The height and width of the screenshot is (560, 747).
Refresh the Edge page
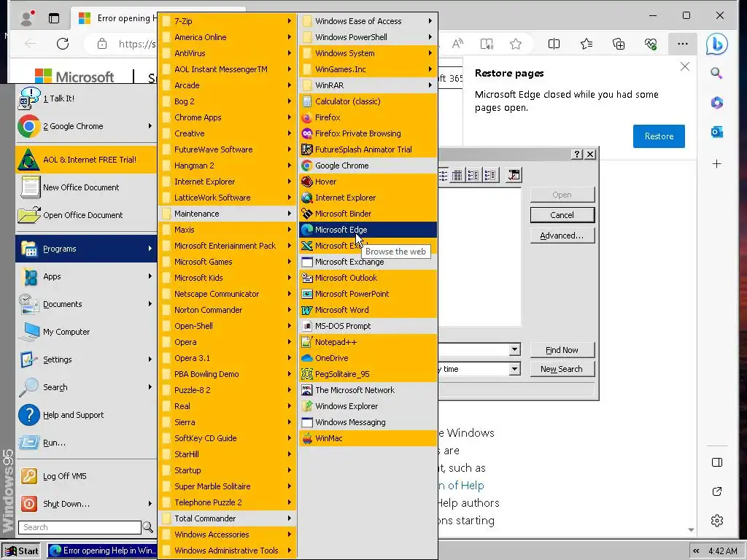click(x=63, y=44)
